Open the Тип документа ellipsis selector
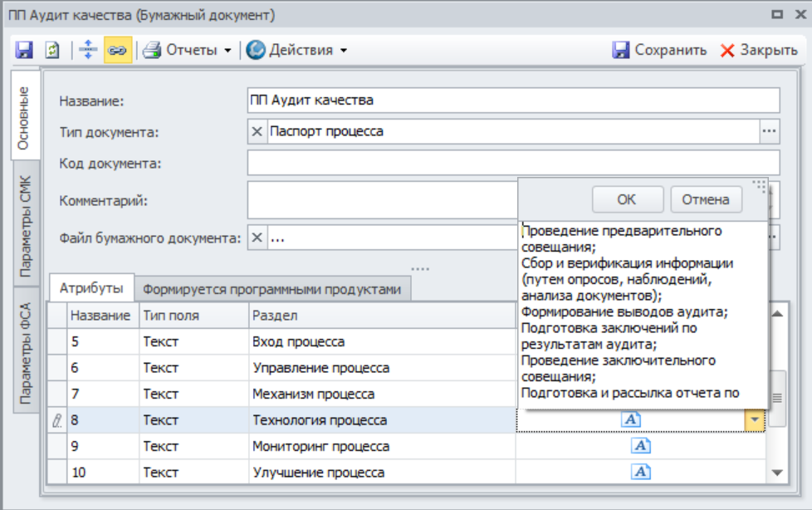Image resolution: width=812 pixels, height=510 pixels. [x=770, y=131]
